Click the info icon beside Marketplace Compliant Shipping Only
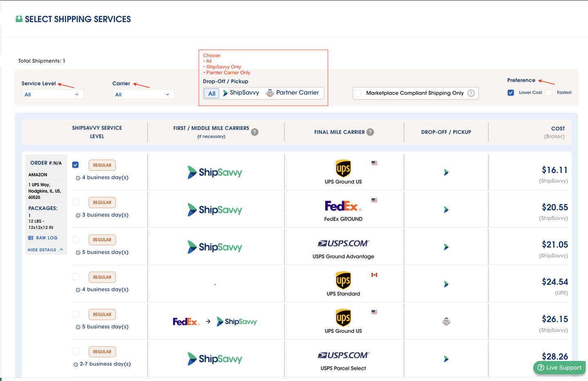The width and height of the screenshot is (588, 381). click(x=471, y=93)
